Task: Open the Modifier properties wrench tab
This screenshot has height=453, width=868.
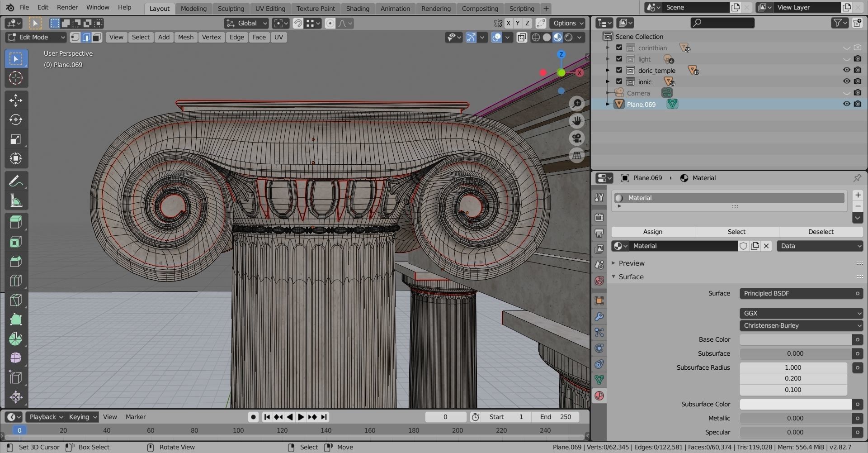Action: pos(599,316)
